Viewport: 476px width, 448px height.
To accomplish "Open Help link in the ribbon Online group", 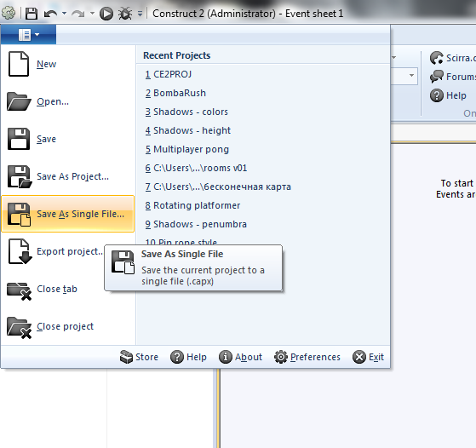I will pyautogui.click(x=456, y=95).
